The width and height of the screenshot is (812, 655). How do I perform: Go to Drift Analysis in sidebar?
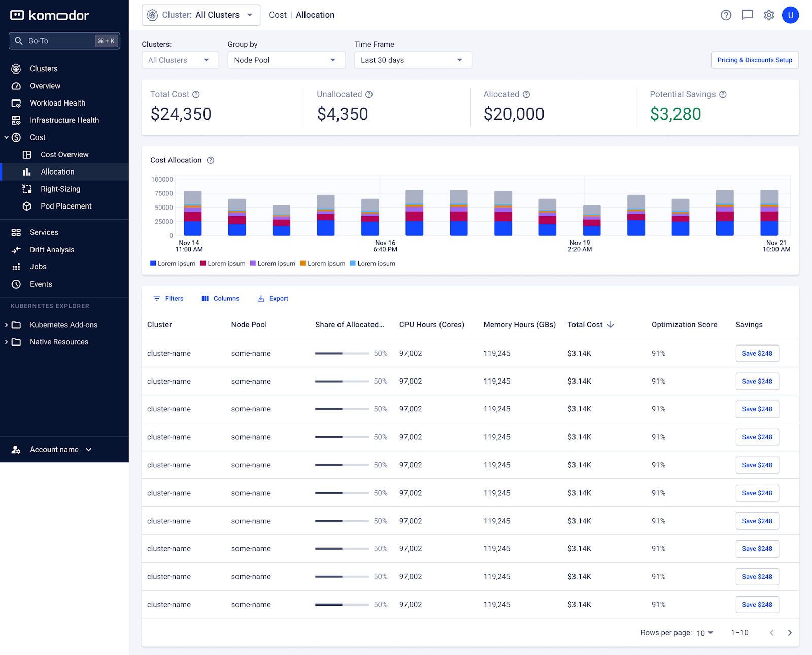[52, 250]
